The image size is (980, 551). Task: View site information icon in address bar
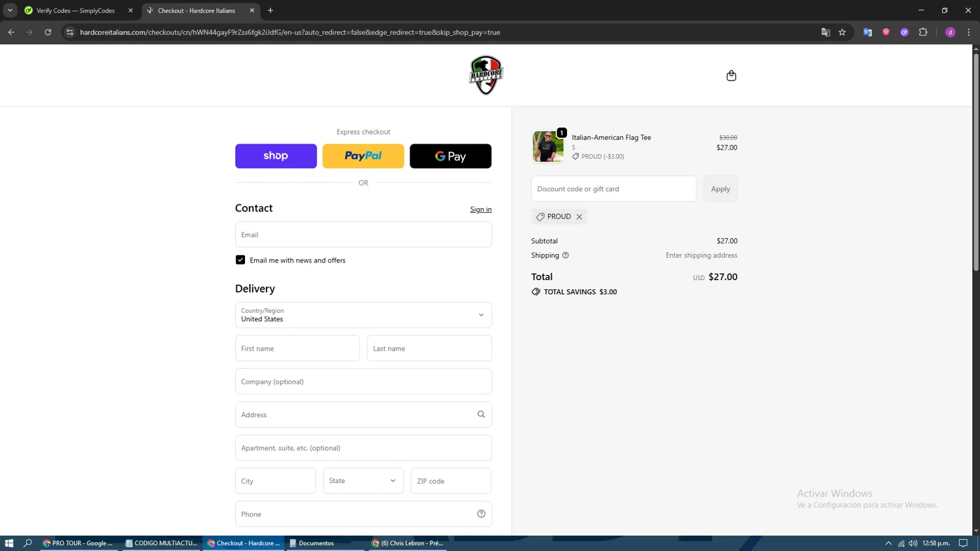[70, 32]
